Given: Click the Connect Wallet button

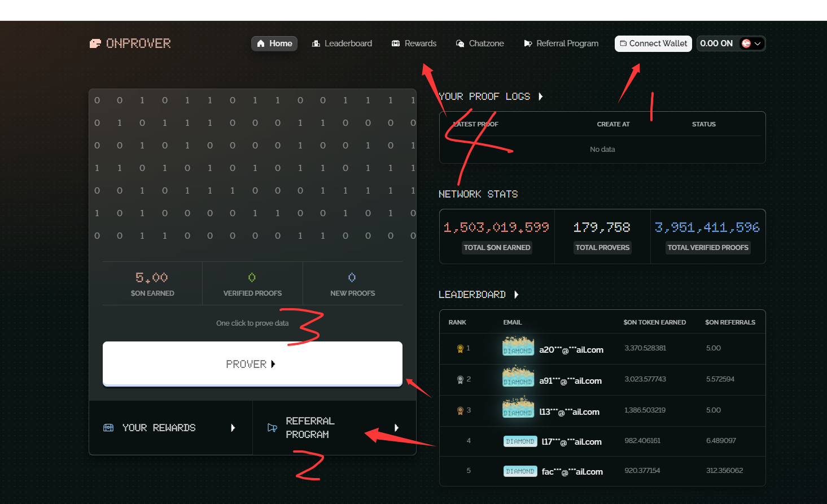Looking at the screenshot, I should [653, 43].
